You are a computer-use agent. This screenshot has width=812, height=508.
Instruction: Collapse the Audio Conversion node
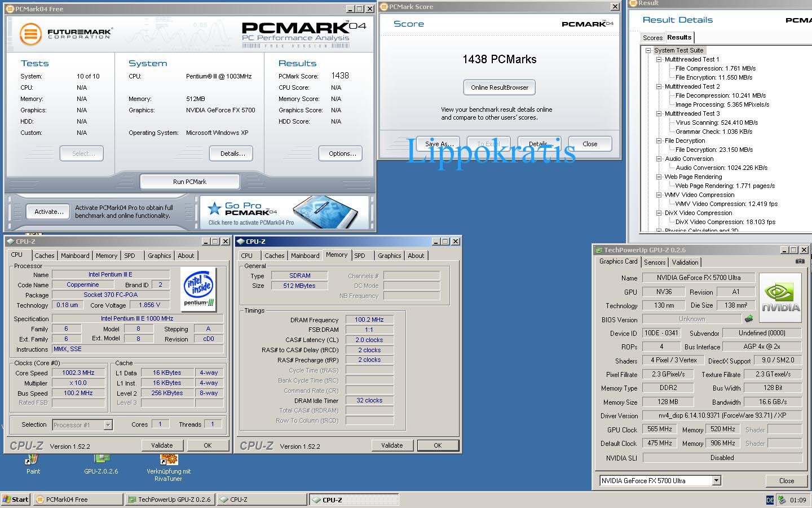point(659,159)
